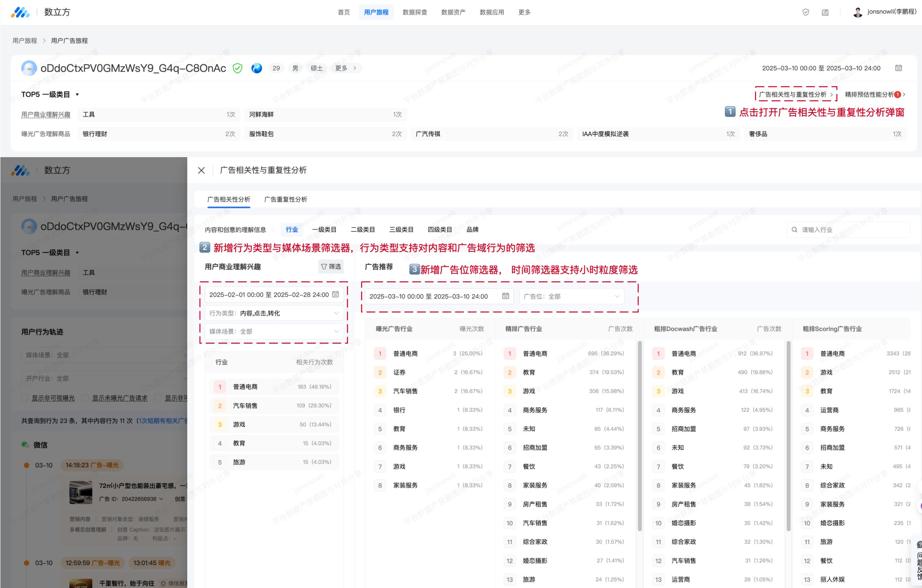Enable the 显示未曝光广告请求 checkbox
The image size is (922, 588).
coord(85,398)
